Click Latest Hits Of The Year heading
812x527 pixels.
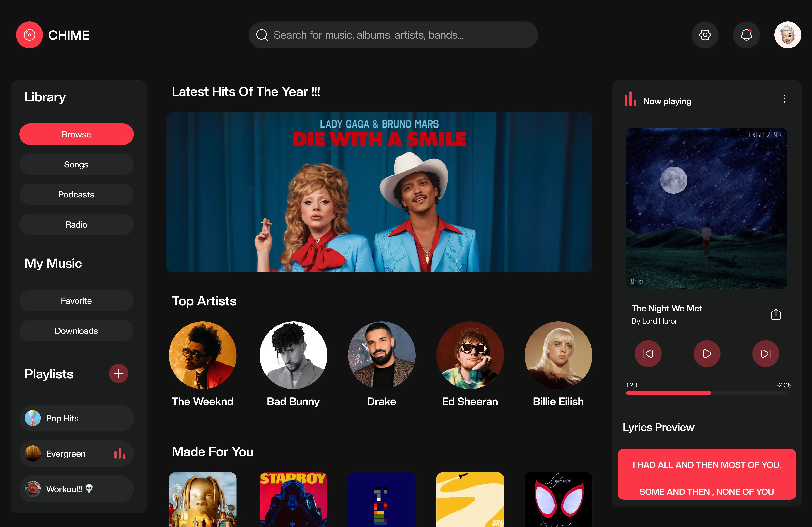coord(246,92)
